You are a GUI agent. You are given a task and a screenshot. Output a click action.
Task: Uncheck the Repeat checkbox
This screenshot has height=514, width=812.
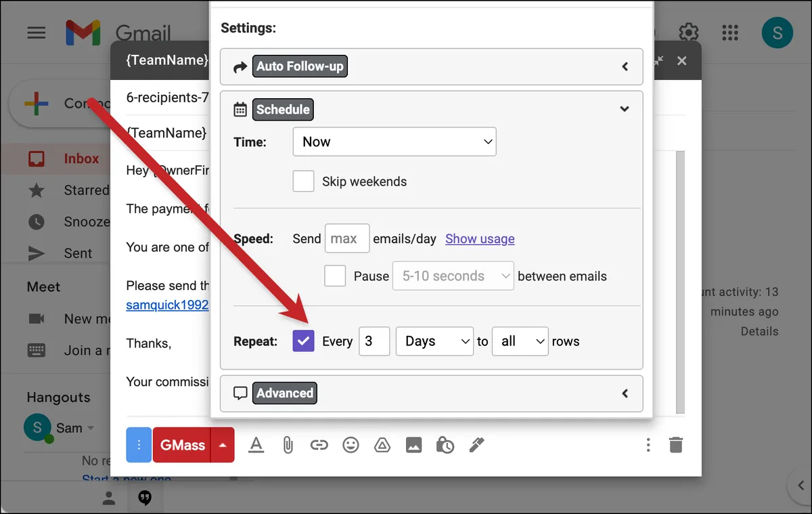click(x=304, y=341)
